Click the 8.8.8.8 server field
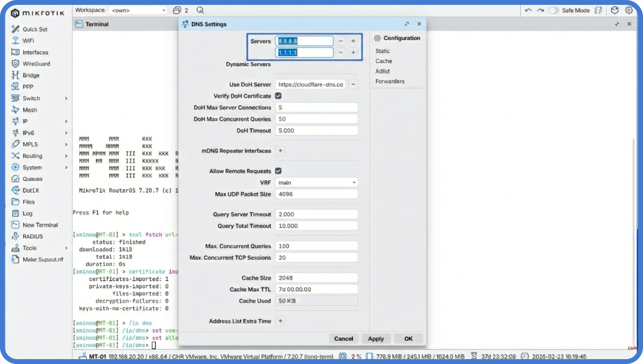The image size is (643, 364). click(304, 41)
